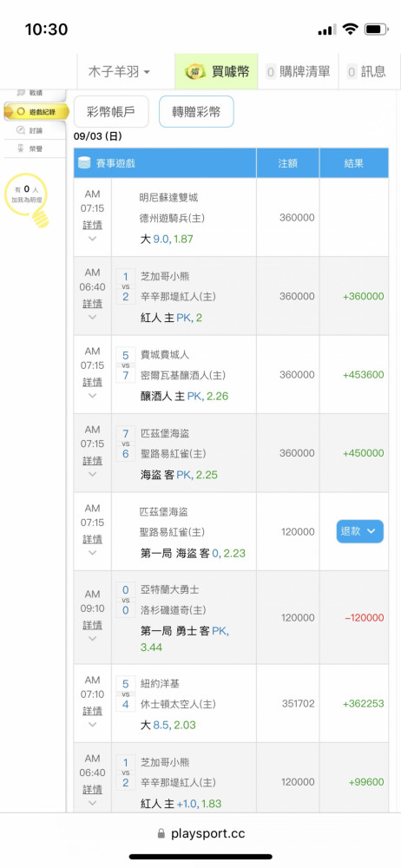Expand 詳情 chevron for 紐約洋基 game
This screenshot has height=868, width=401.
pos(93,725)
